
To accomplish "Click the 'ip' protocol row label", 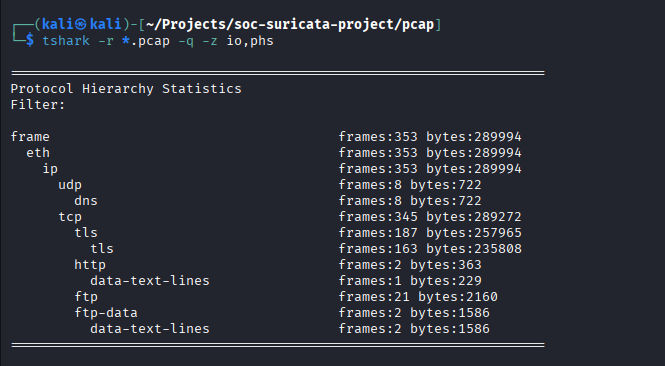I will (50, 169).
